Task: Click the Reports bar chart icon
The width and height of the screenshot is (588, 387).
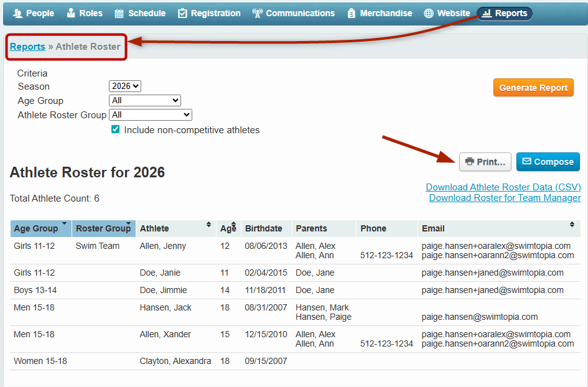Action: pyautogui.click(x=487, y=13)
